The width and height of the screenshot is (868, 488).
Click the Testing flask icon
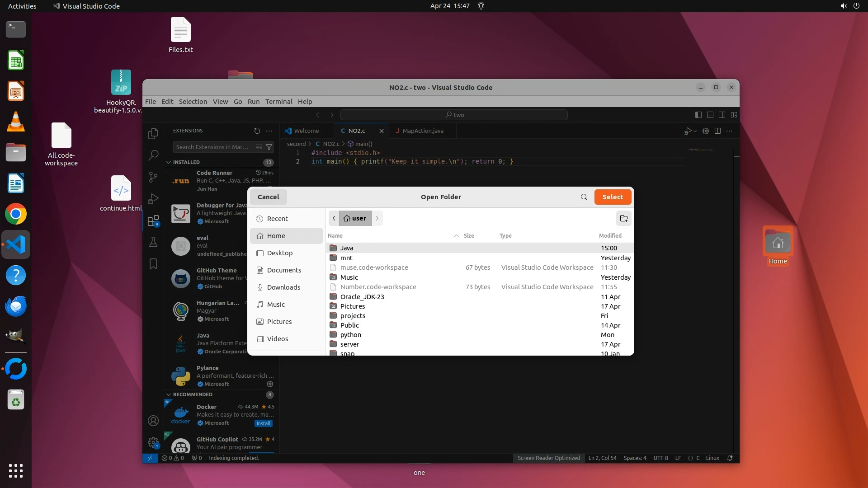153,243
